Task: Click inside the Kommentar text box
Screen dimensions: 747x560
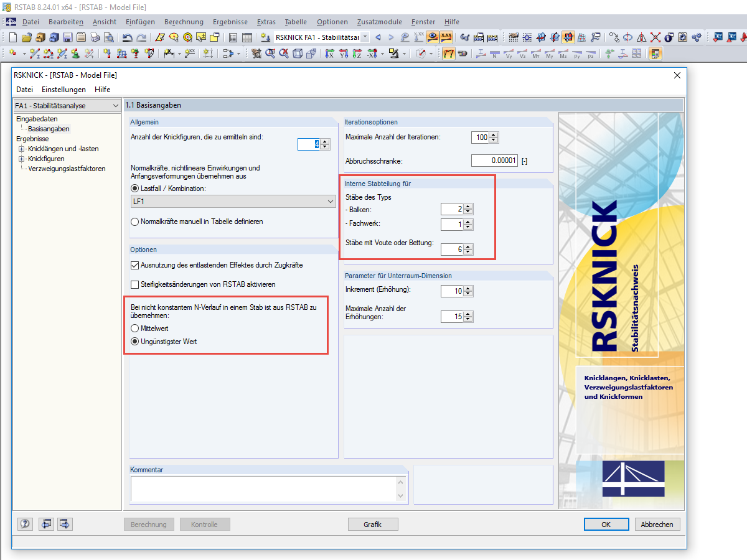Action: (263, 488)
